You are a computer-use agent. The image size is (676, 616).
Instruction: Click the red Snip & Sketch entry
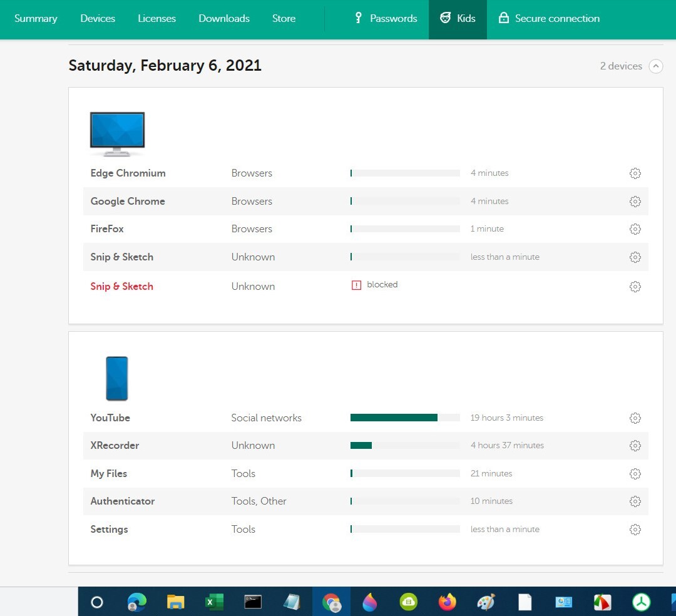(121, 286)
